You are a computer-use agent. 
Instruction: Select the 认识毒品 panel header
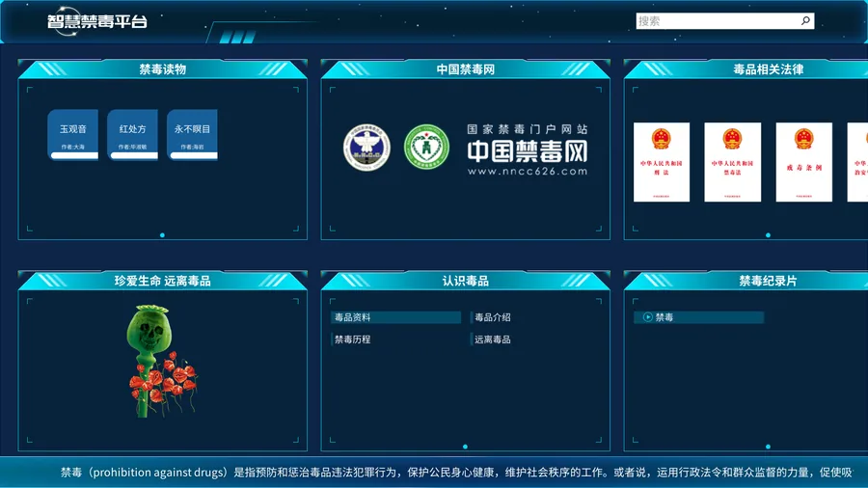[465, 281]
